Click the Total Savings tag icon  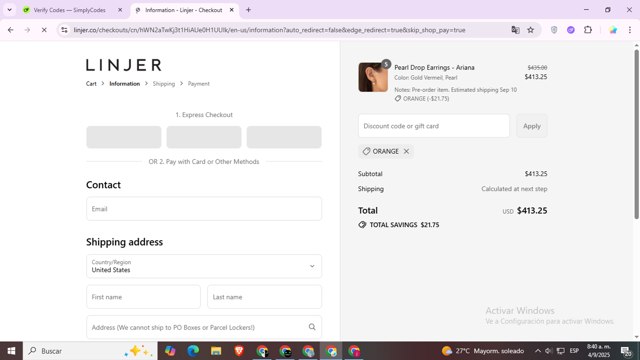tap(362, 225)
